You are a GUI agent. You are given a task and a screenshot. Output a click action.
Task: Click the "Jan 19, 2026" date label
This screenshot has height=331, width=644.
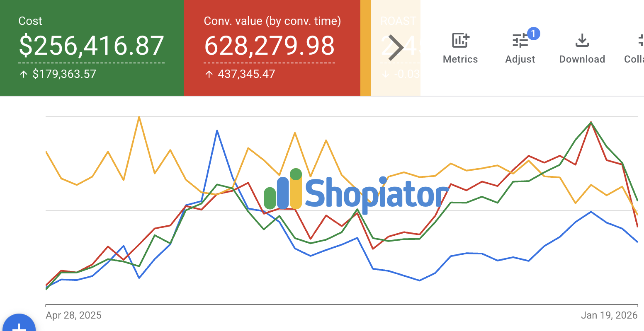[x=610, y=315]
